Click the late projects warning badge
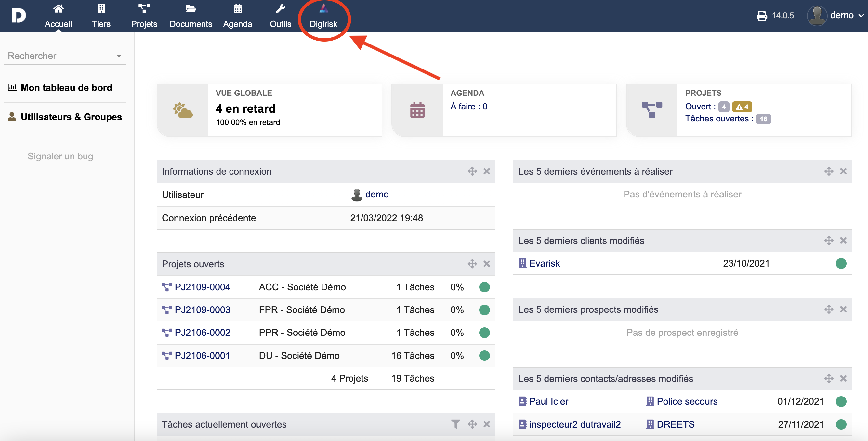This screenshot has height=441, width=868. click(x=742, y=107)
